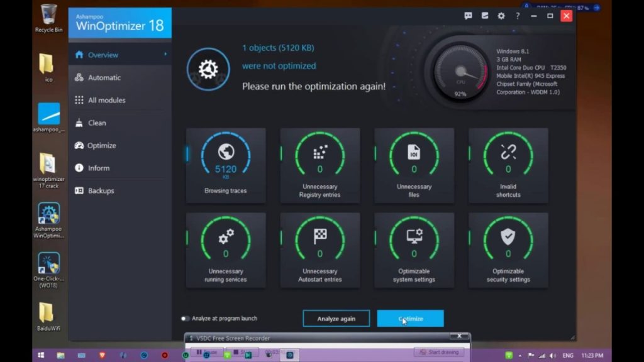Viewport: 644px width, 362px height.
Task: Open Unnecessary Registry entries tile
Action: coord(320,165)
